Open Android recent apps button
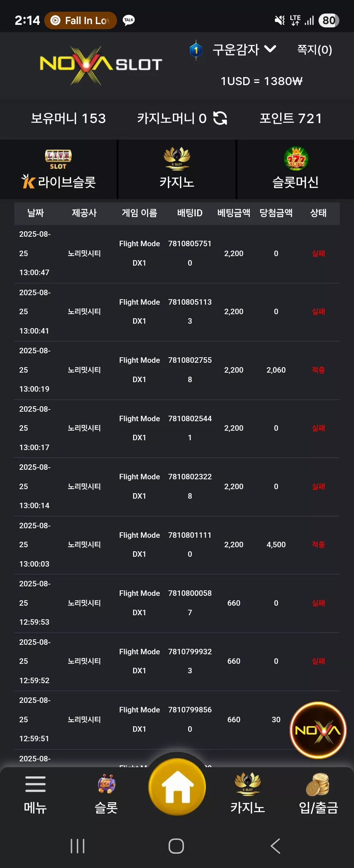 pos(78,846)
